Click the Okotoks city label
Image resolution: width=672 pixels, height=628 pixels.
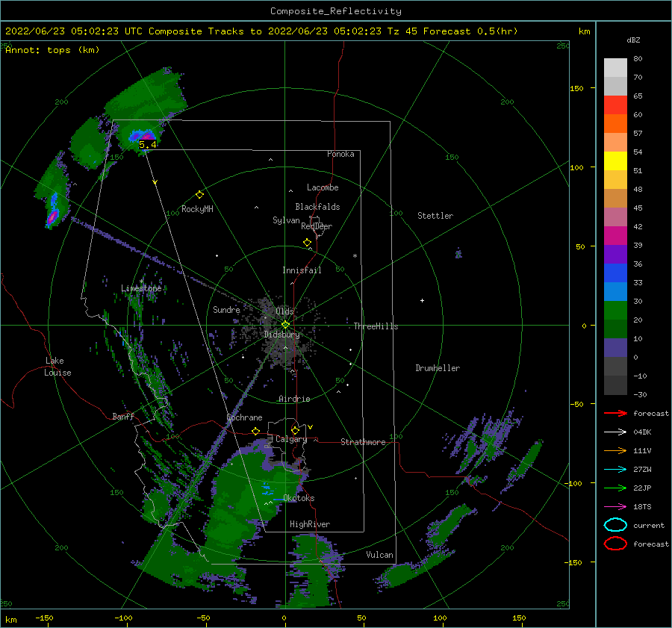[x=299, y=498]
